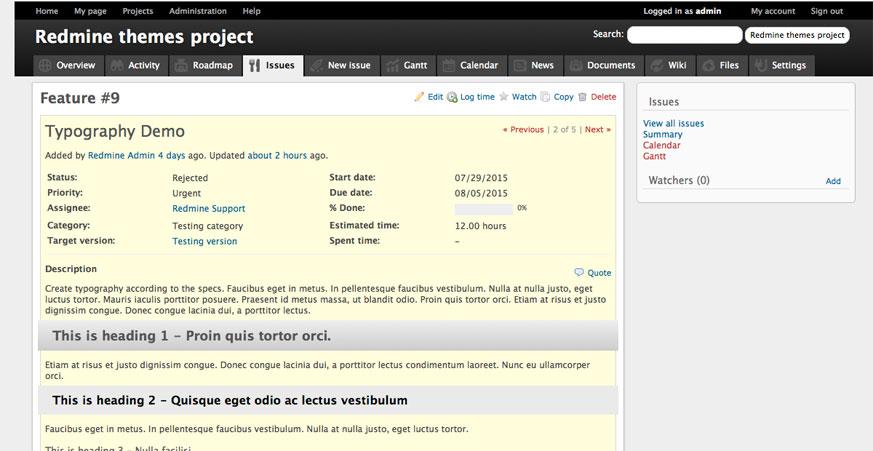
Task: Open the Calendar tab
Action: pos(472,65)
